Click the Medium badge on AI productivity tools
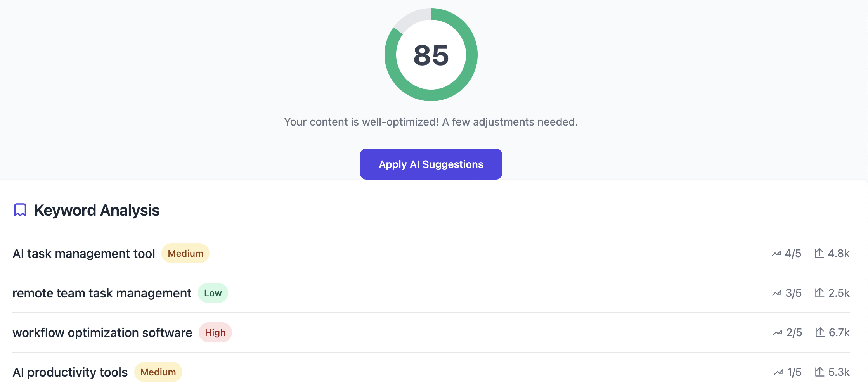The image size is (868, 389). [158, 372]
